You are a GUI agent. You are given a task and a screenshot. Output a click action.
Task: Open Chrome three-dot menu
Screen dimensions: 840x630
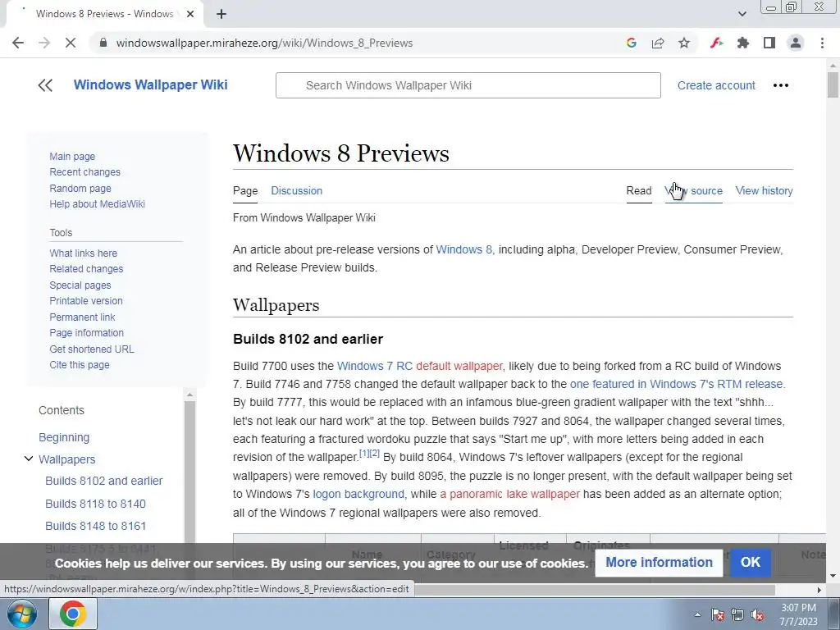[x=822, y=43]
